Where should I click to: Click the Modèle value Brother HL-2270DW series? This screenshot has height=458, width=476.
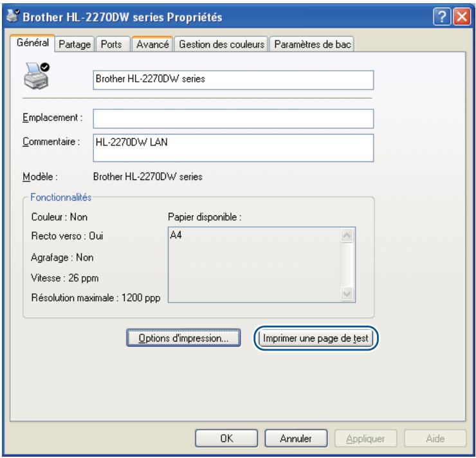(148, 177)
